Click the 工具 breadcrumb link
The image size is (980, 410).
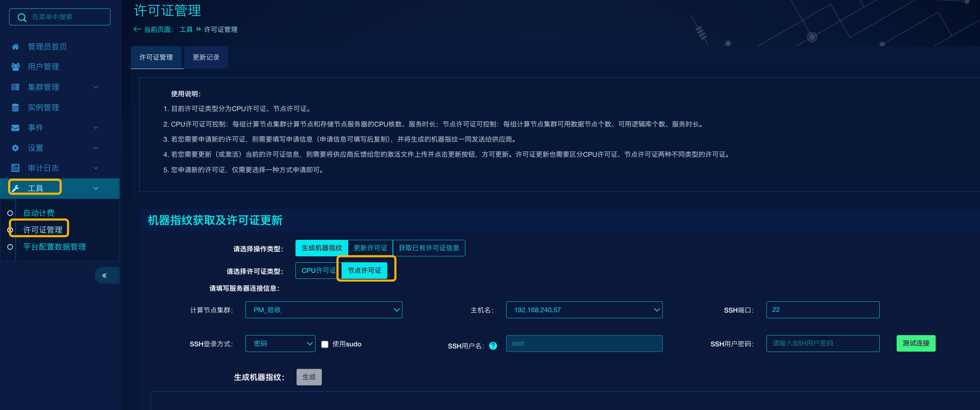click(186, 30)
